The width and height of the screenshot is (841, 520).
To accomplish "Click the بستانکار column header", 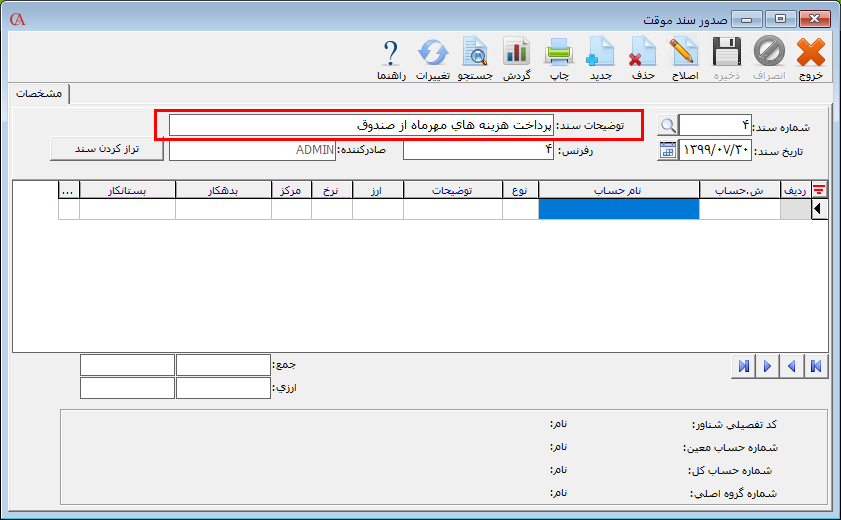I will click(127, 190).
